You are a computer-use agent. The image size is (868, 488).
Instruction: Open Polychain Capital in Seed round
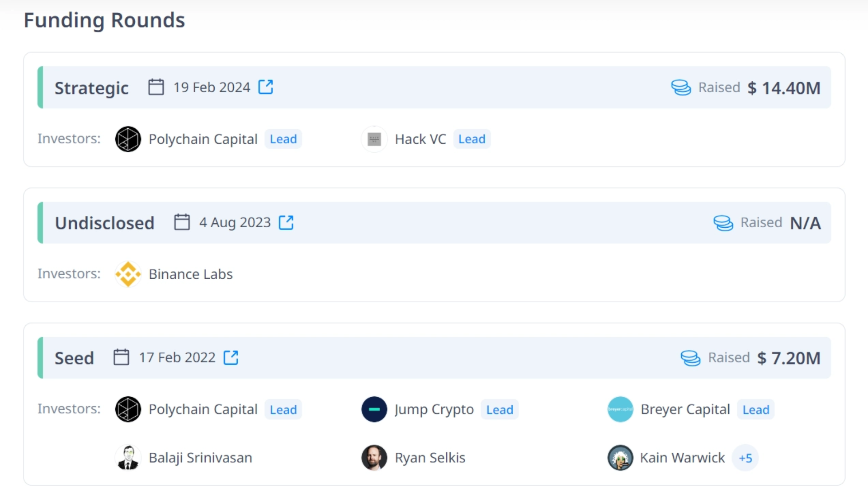click(x=203, y=409)
